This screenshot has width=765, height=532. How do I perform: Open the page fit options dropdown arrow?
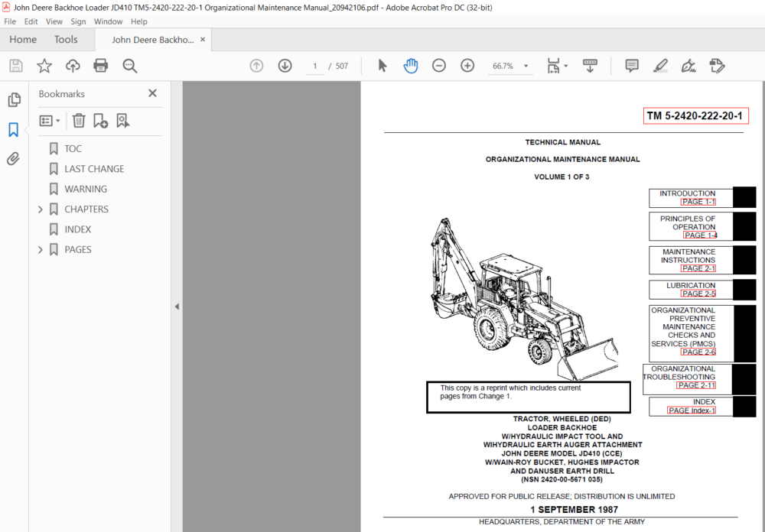click(x=566, y=66)
